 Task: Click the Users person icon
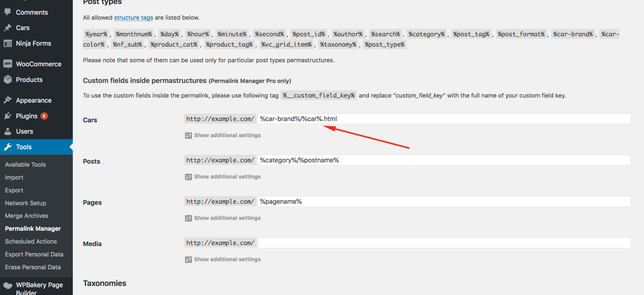tap(8, 131)
